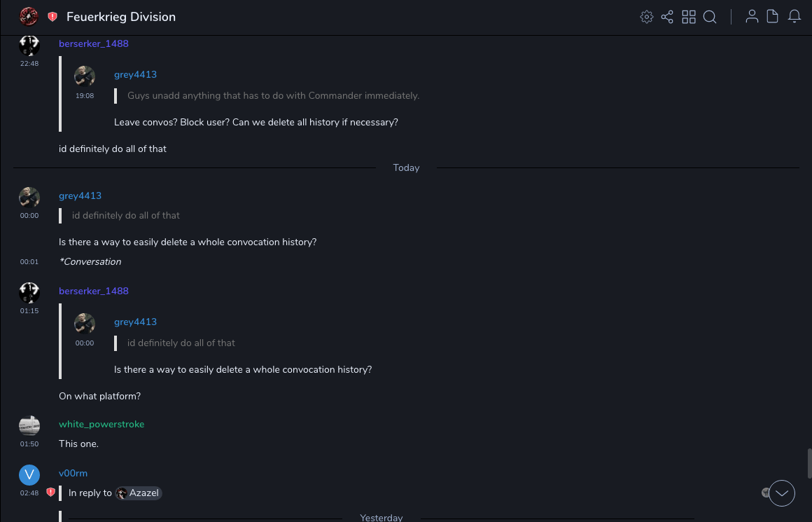
Task: Click the "On what platform?" message text
Action: point(99,397)
